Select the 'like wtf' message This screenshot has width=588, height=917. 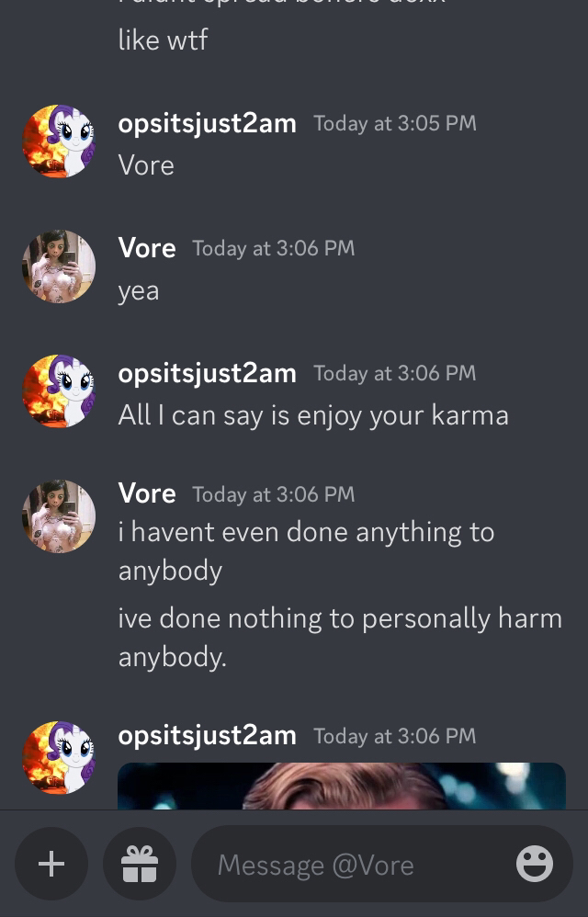(x=163, y=40)
